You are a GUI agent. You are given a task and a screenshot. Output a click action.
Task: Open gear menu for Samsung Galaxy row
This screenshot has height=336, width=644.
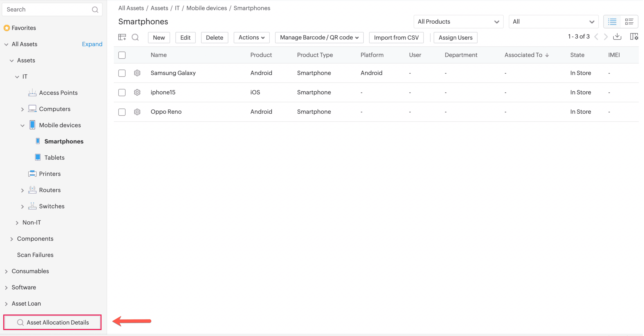(137, 73)
